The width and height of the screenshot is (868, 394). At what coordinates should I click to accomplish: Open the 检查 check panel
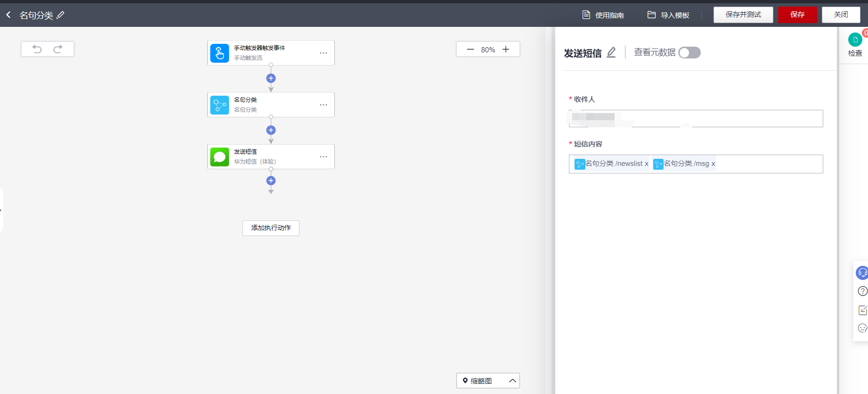[x=855, y=45]
